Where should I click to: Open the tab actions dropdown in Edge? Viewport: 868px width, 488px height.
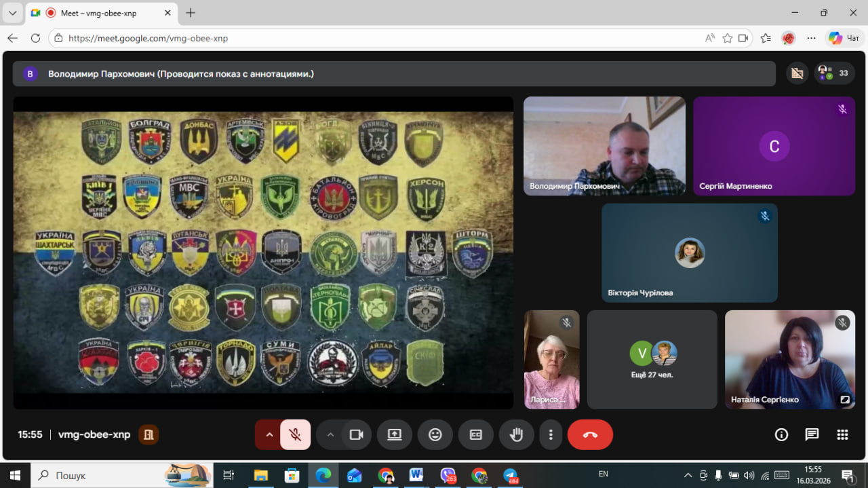[12, 13]
